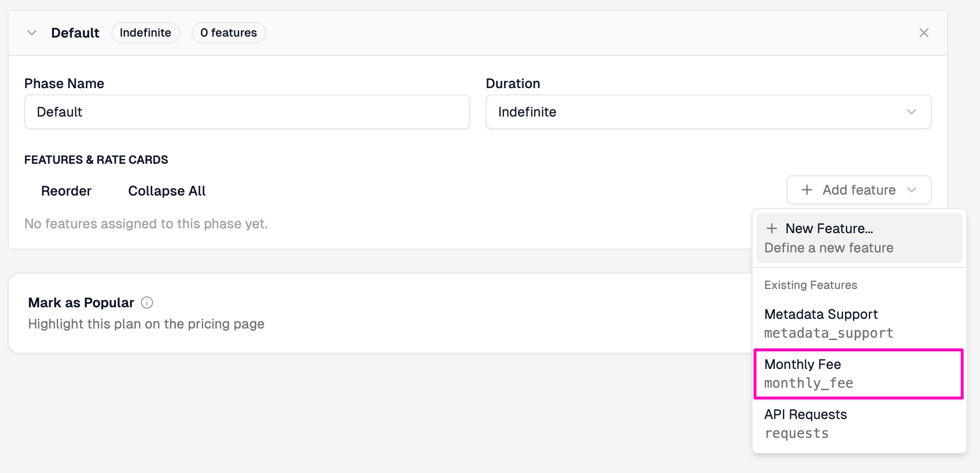Click the Mark as Popular heading
Image resolution: width=980 pixels, height=473 pixels.
point(81,302)
